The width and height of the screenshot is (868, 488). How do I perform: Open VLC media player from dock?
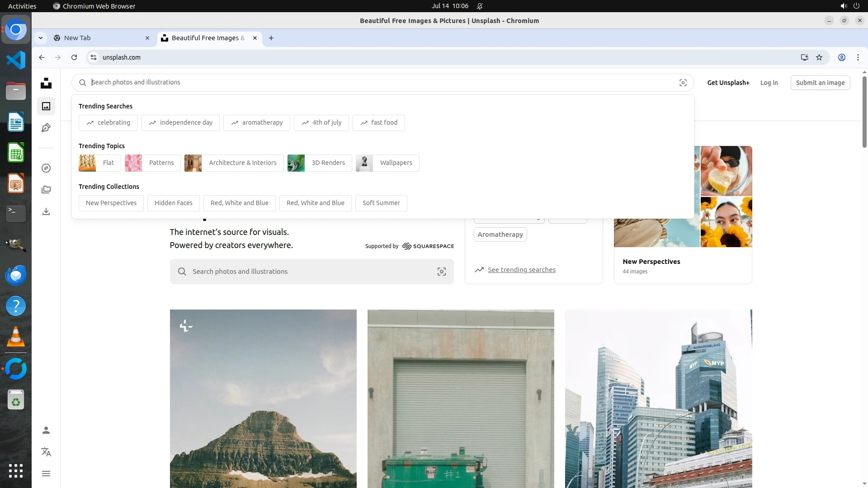[16, 337]
